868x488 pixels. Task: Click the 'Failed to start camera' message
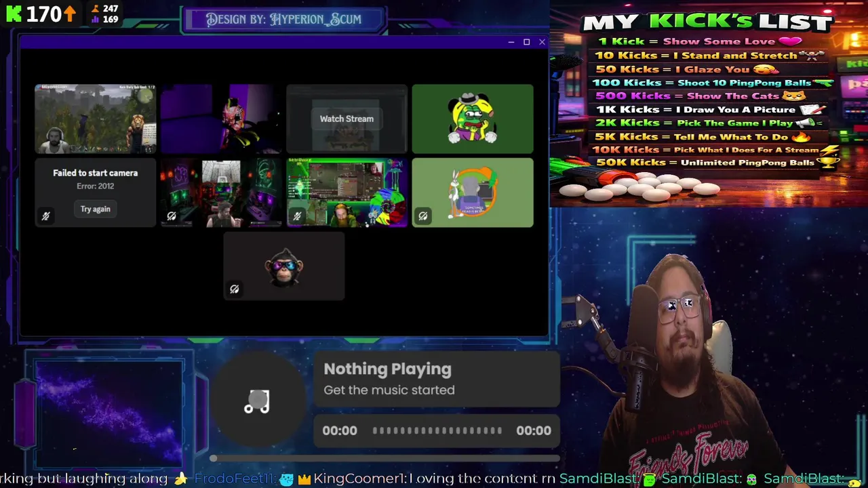pos(96,173)
